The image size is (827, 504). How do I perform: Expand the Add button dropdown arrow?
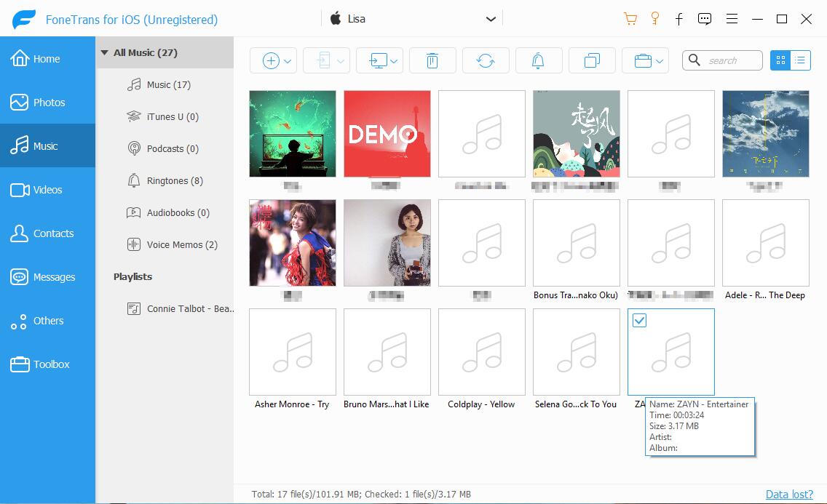(x=288, y=61)
